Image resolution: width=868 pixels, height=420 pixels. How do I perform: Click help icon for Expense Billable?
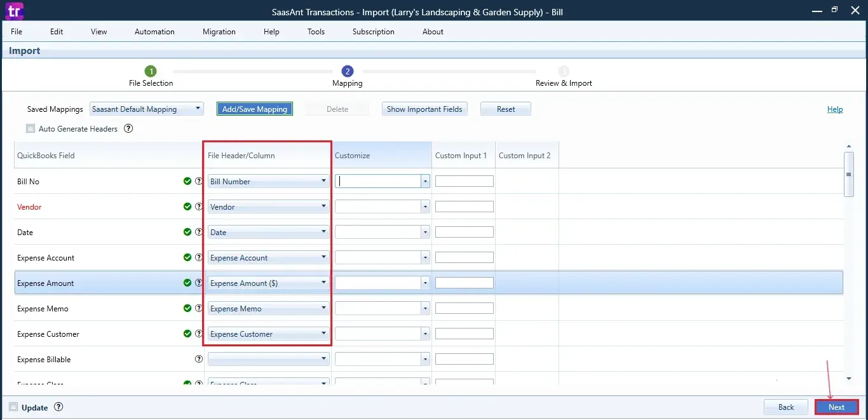click(x=198, y=359)
